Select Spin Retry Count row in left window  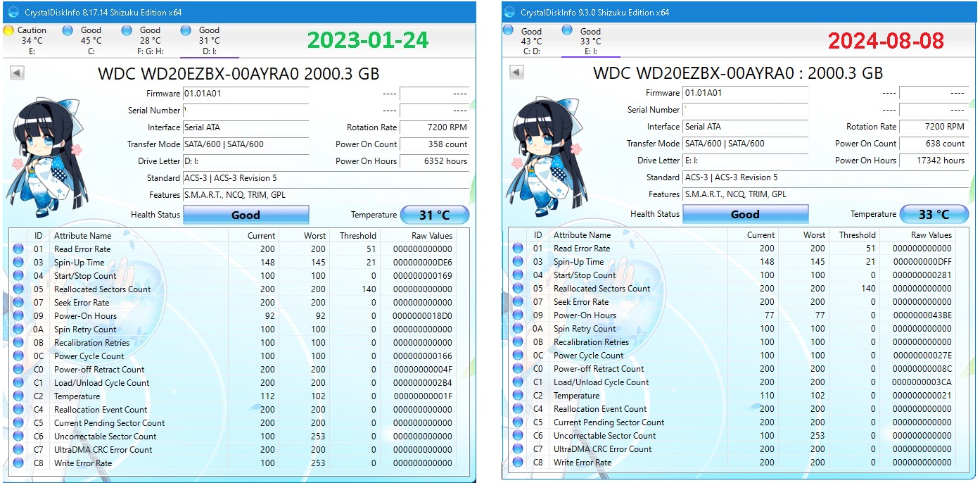pos(233,330)
